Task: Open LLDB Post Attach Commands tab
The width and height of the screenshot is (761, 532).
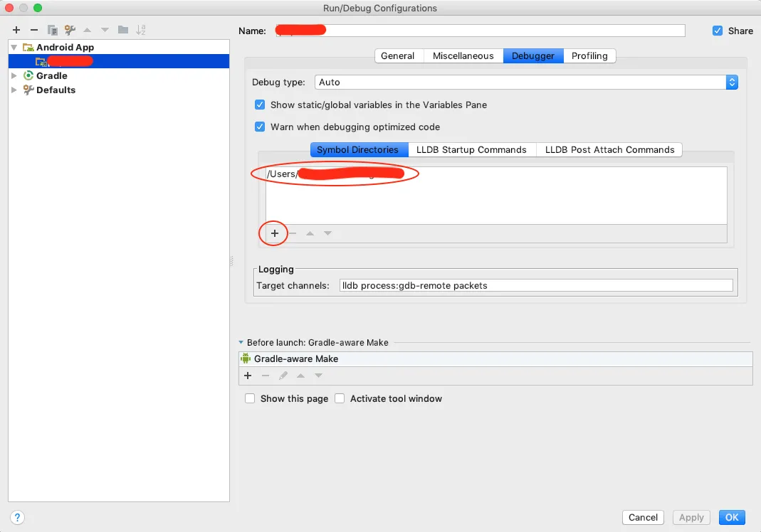Action: (x=609, y=150)
